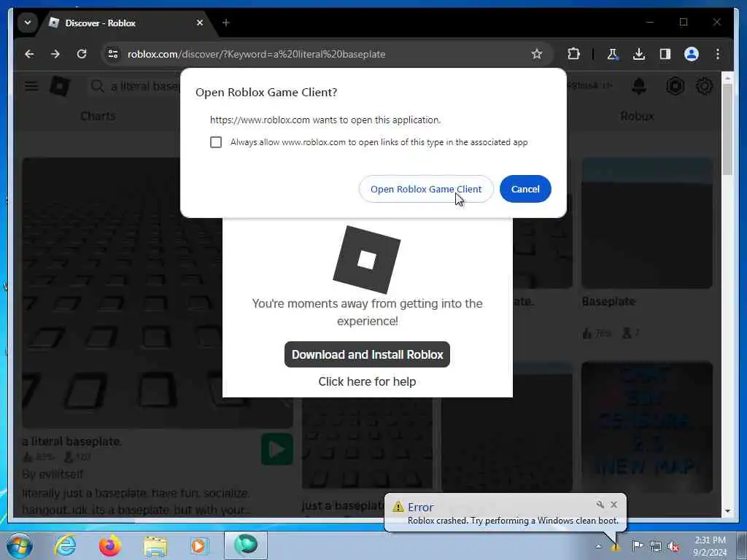Click green play button for a literal baseplate
The height and width of the screenshot is (560, 747).
point(276,449)
